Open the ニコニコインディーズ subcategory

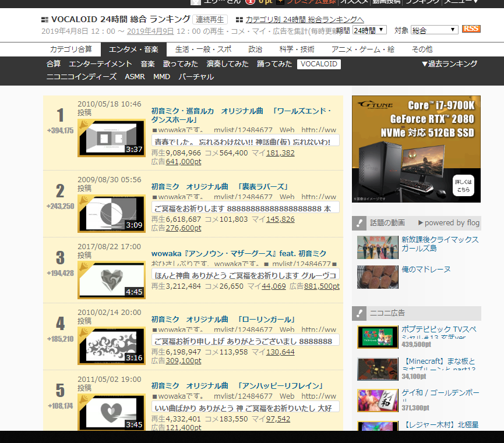82,77
